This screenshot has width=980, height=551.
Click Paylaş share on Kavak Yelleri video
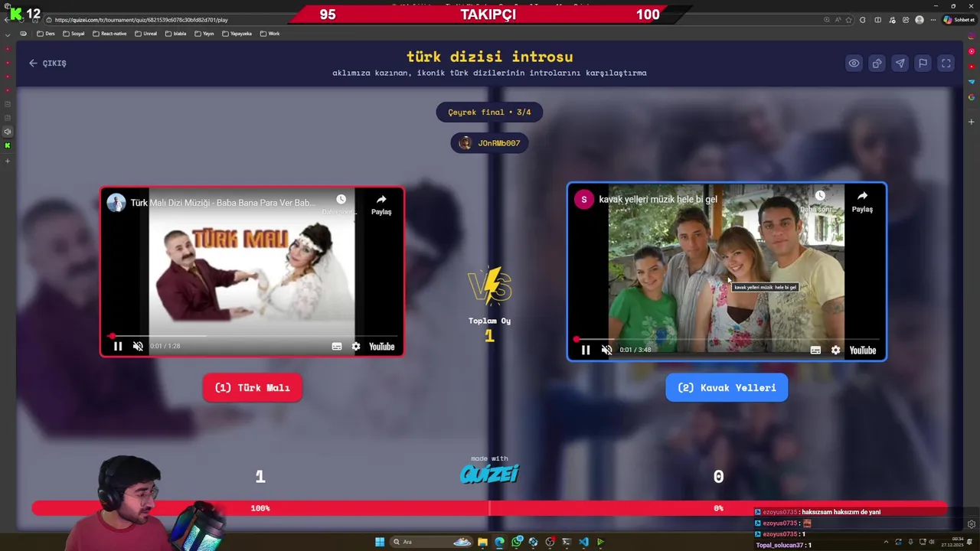pos(862,202)
